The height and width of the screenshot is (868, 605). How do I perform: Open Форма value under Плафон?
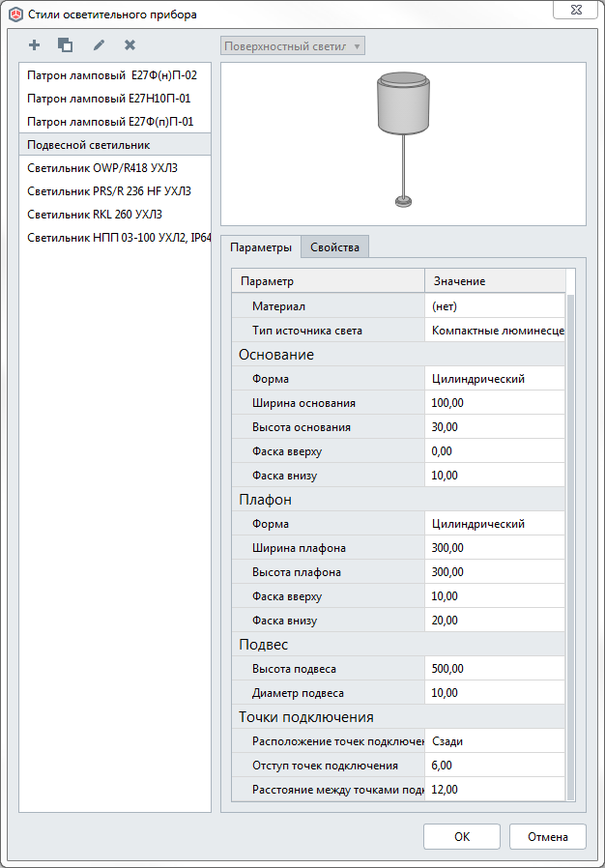(x=495, y=524)
